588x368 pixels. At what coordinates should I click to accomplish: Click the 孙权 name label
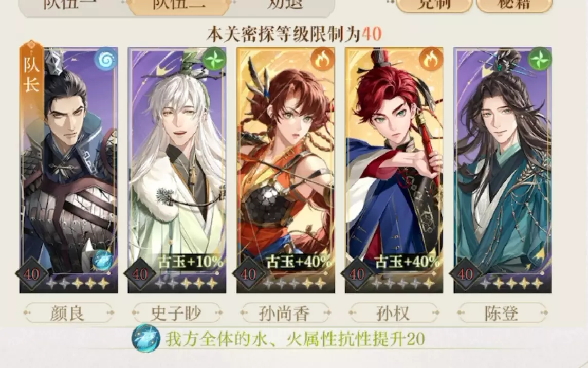pos(393,313)
